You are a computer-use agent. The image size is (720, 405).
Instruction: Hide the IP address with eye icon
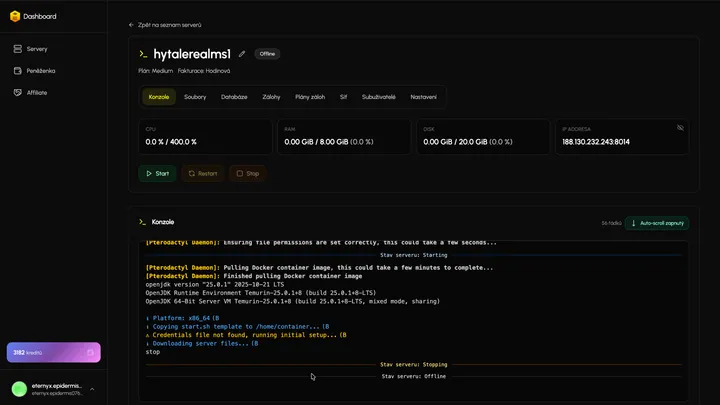click(680, 128)
